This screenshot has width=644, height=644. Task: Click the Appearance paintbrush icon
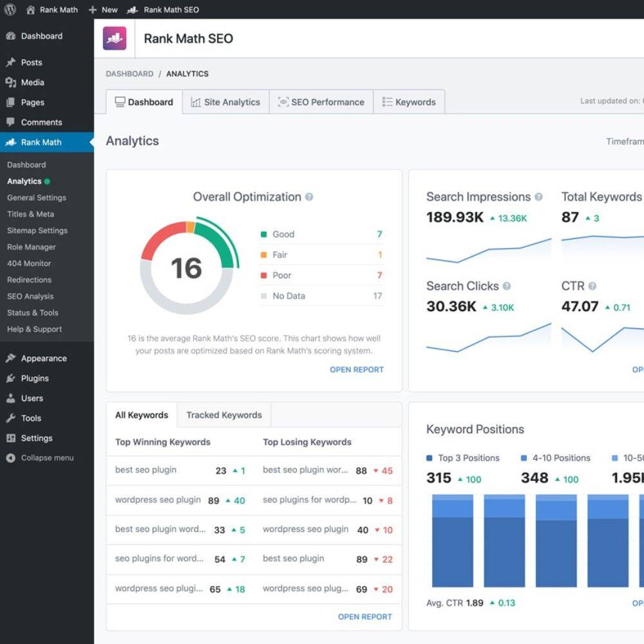11,358
